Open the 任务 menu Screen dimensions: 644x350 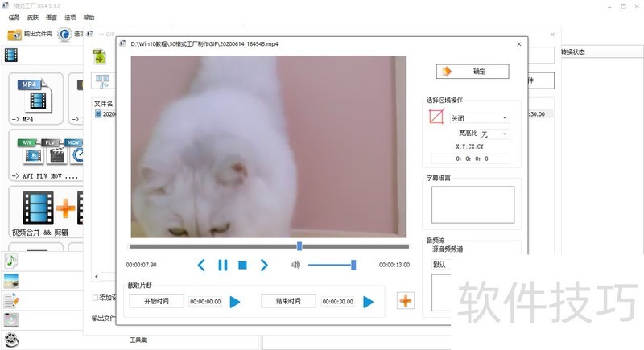pyautogui.click(x=14, y=17)
